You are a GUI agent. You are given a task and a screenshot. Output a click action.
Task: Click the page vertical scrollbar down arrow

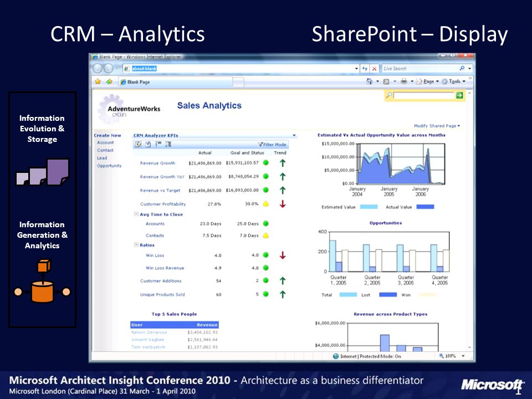(x=469, y=347)
